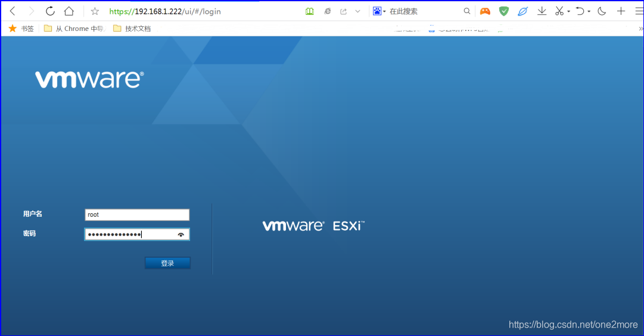The image size is (644, 336).
Task: Reload the ESXi login page
Action: [x=50, y=11]
